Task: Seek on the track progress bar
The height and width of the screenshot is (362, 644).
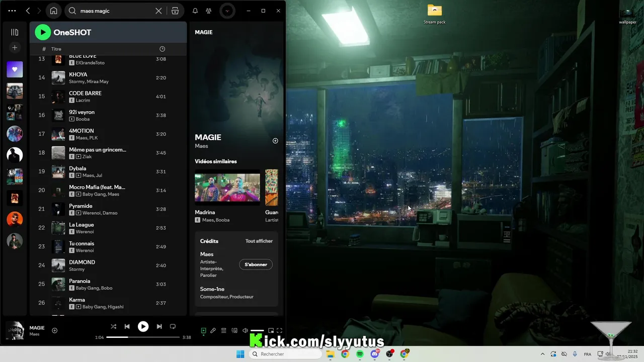Action: (143, 337)
